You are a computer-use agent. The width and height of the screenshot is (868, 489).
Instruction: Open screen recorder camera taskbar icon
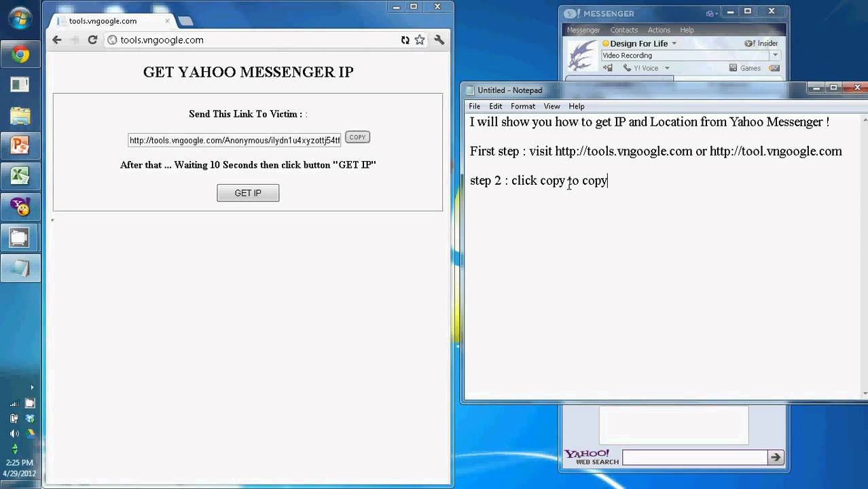click(20, 238)
